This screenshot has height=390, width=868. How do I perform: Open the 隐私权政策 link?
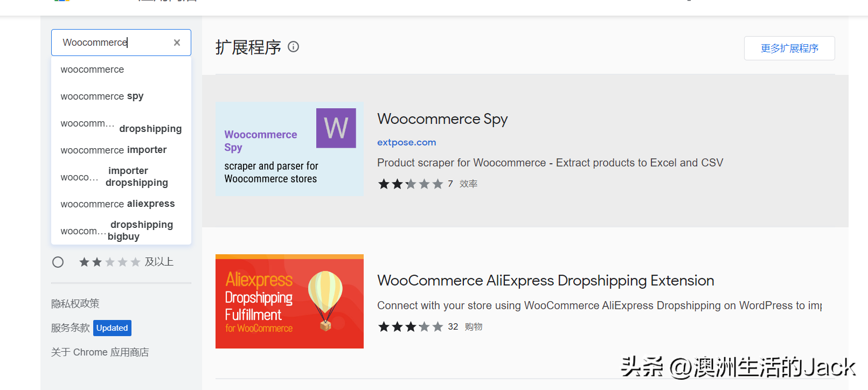pos(75,304)
